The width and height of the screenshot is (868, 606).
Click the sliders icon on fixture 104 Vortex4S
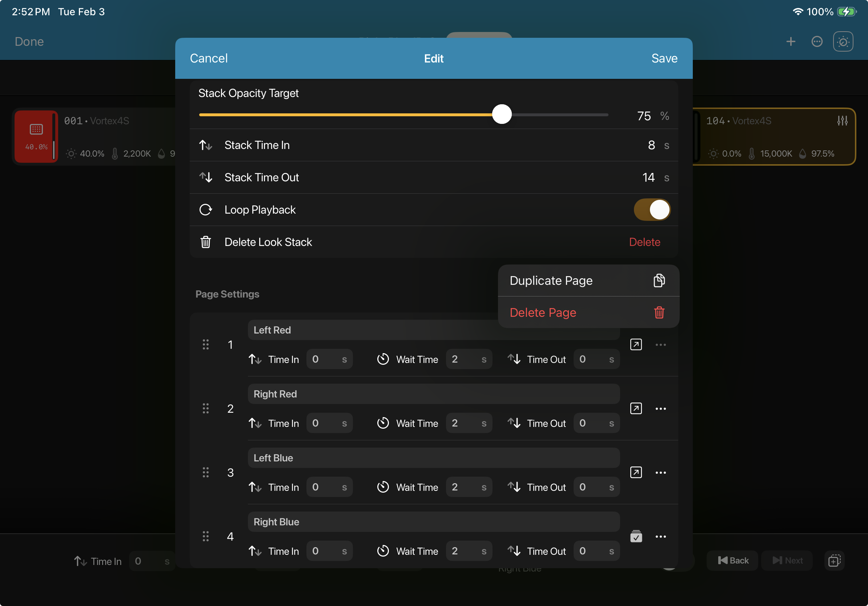tap(843, 121)
